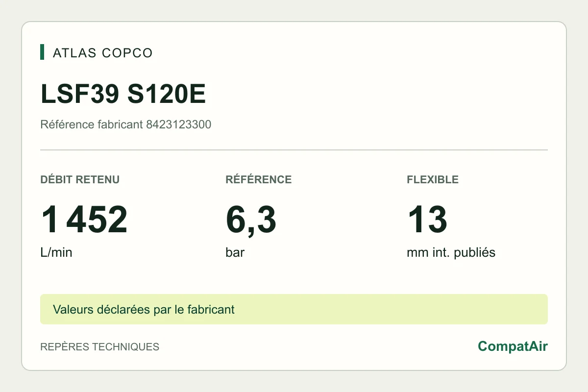Click the Valeurs déclarées par le fabricant banner

[x=144, y=310]
